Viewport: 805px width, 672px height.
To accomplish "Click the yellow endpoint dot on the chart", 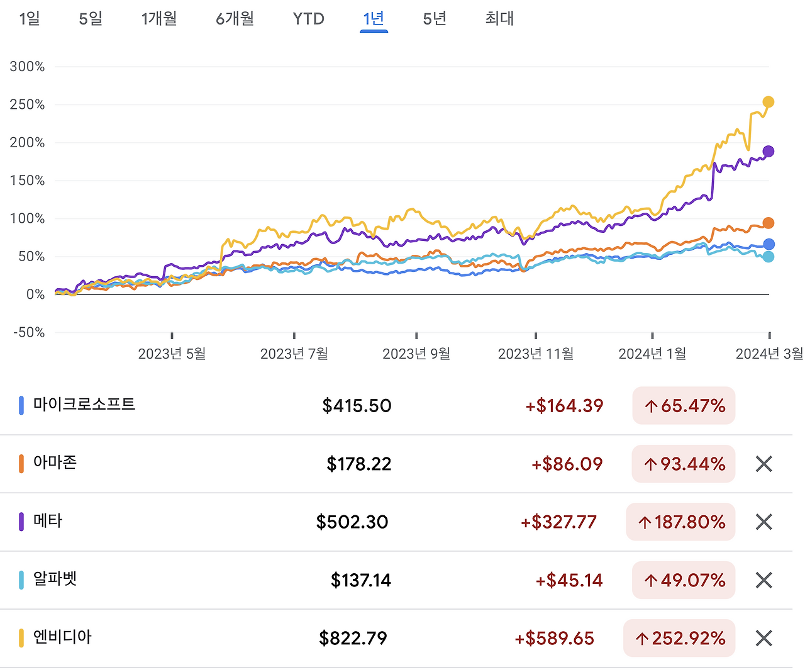I will click(x=769, y=102).
